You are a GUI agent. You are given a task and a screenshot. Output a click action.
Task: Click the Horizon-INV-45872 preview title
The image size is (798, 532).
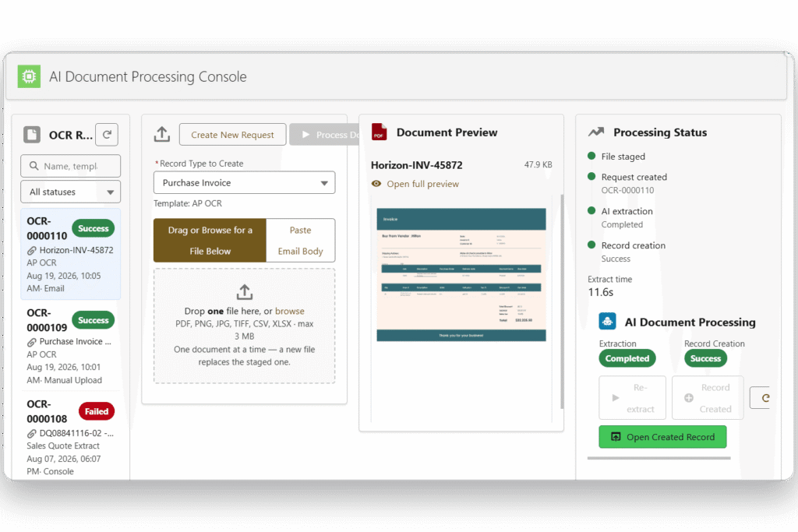pyautogui.click(x=416, y=165)
